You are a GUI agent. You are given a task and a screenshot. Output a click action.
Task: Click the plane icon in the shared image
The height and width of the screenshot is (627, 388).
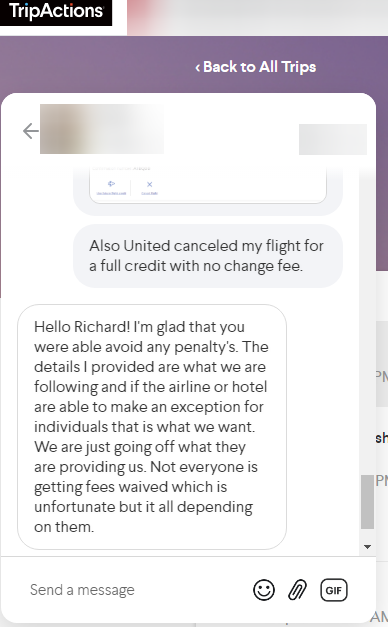(111, 184)
